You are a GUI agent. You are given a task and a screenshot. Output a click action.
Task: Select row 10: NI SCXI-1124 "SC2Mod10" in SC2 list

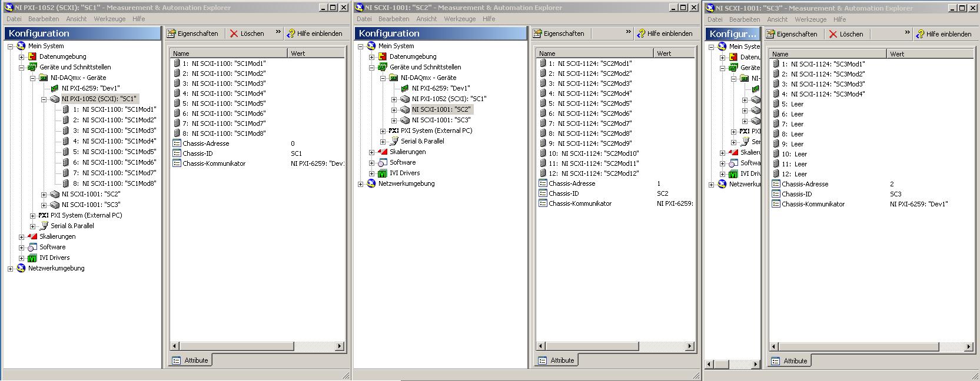594,153
